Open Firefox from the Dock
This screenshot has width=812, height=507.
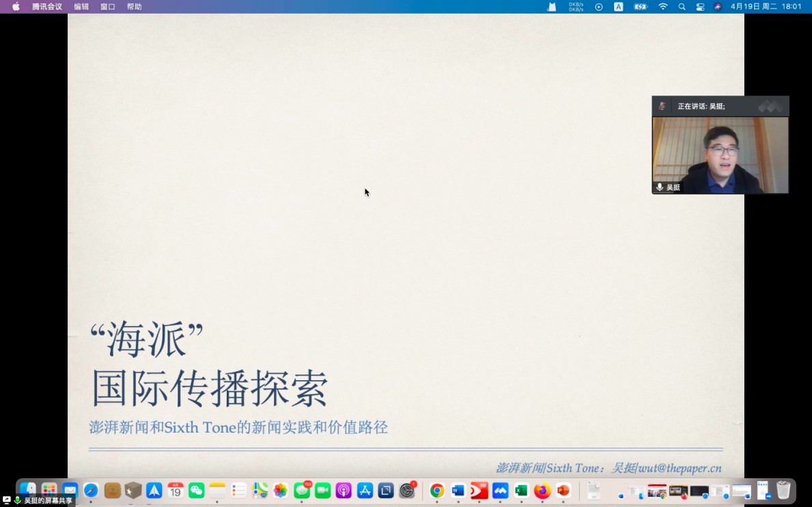coord(542,491)
